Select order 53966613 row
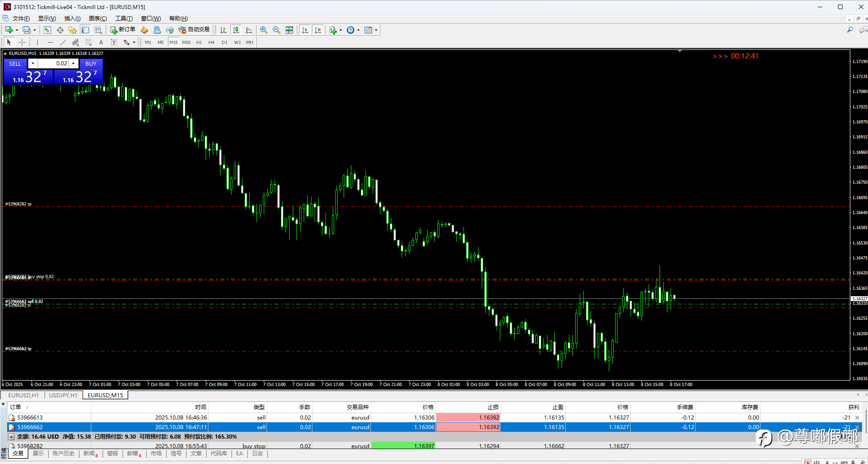Image resolution: width=868 pixels, height=464 pixels. point(30,417)
